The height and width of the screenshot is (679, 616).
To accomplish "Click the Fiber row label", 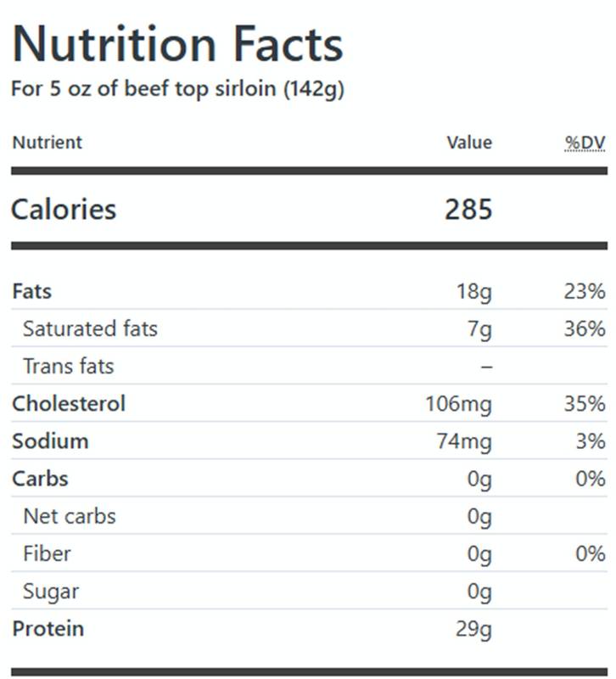I will [47, 553].
